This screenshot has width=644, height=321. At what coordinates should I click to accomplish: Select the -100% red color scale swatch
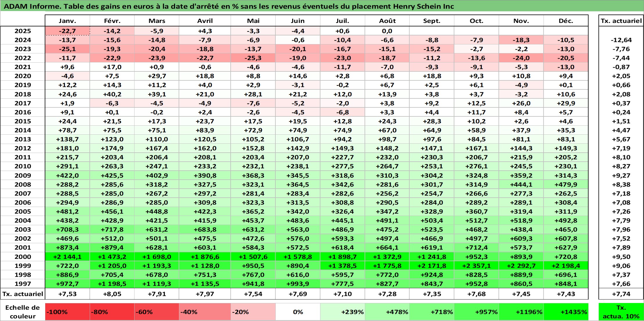(67, 312)
